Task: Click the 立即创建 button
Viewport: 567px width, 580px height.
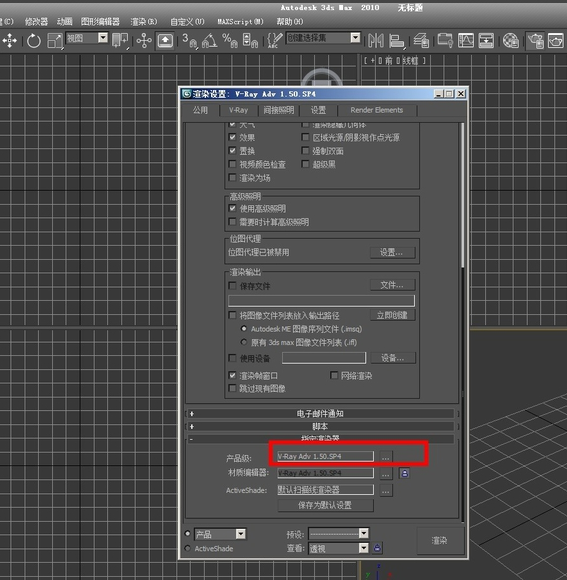Action: [392, 315]
